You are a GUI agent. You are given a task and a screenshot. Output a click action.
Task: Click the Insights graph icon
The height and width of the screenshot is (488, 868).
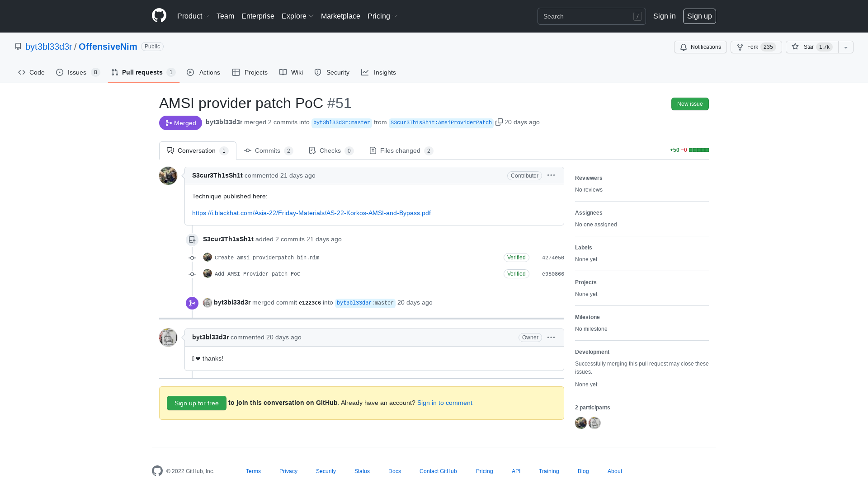[x=365, y=72]
